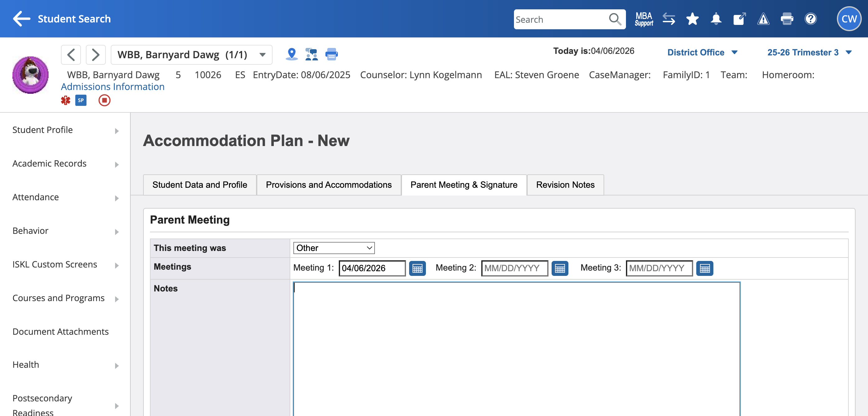
Task: Click the help question mark icon
Action: point(810,19)
